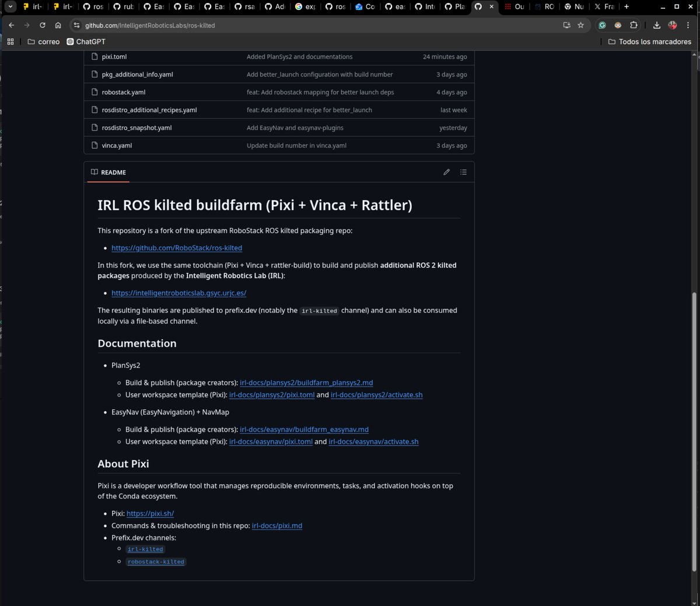Open the Extensions puzzle icon

coord(633,25)
